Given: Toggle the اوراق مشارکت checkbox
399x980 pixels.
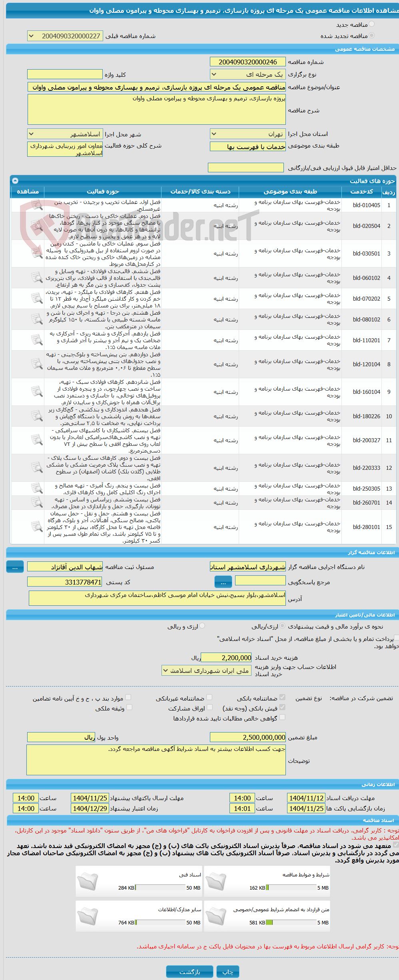Looking at the screenshot, I should click(x=209, y=707).
